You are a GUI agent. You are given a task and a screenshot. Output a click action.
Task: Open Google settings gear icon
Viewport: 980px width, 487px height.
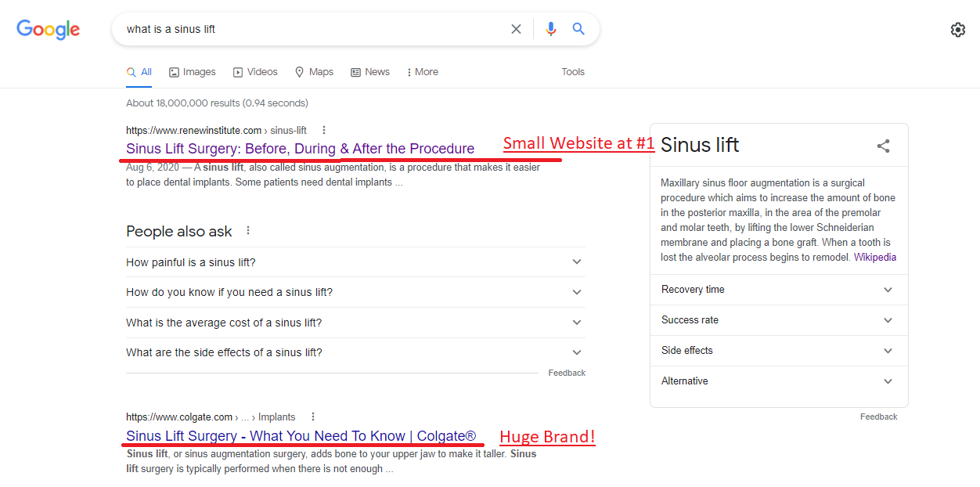(958, 30)
